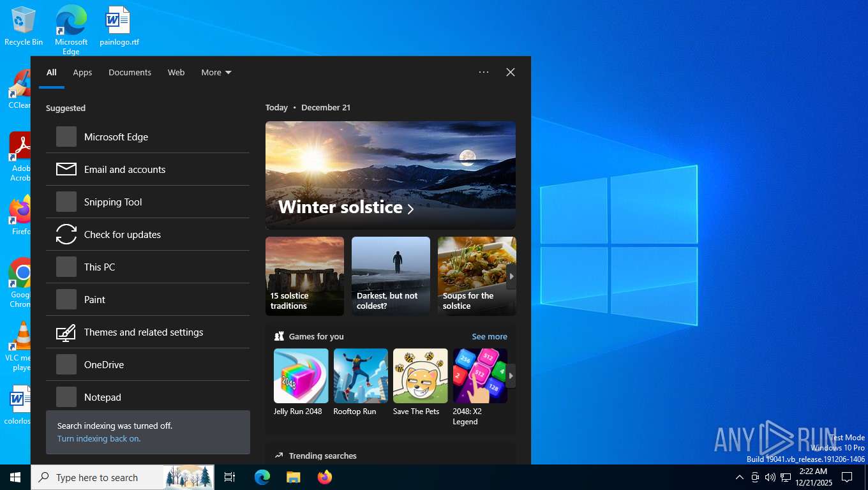Launch Firefox desktop shortcut
The image size is (868, 490).
tap(20, 216)
